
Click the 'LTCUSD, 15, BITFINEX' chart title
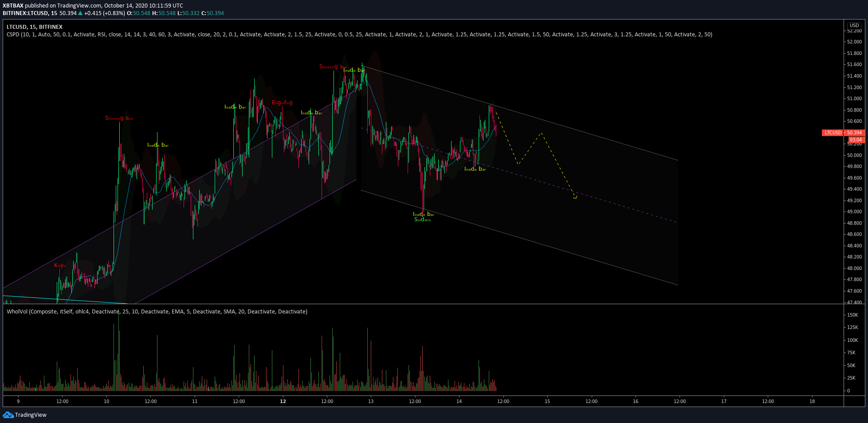point(35,27)
